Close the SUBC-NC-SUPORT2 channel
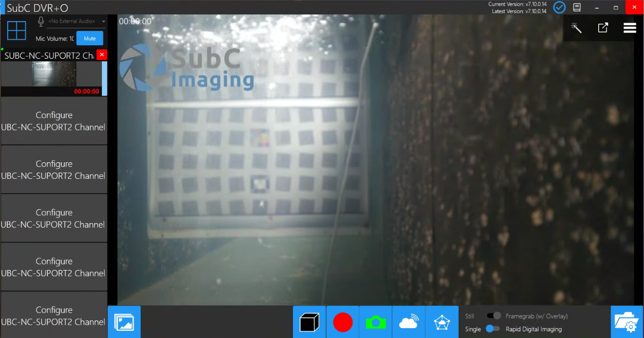The width and height of the screenshot is (644, 338). (102, 55)
